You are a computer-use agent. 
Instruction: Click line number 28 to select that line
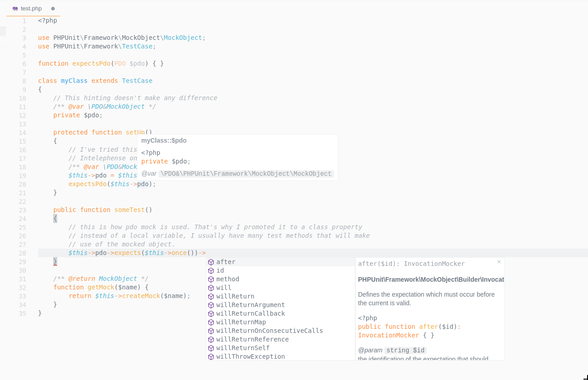tap(22, 253)
